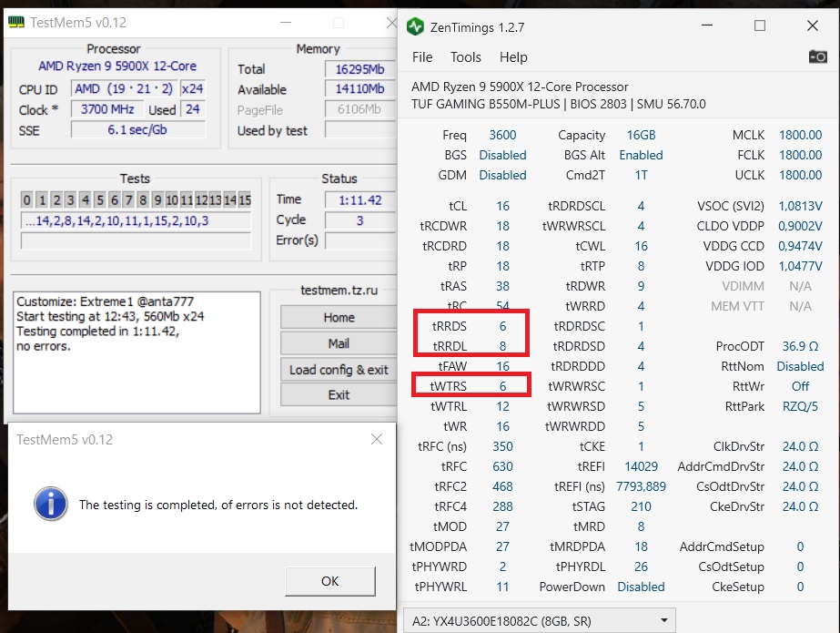The image size is (840, 633).
Task: Click the ZenTimings screenshot camera icon
Action: [817, 56]
